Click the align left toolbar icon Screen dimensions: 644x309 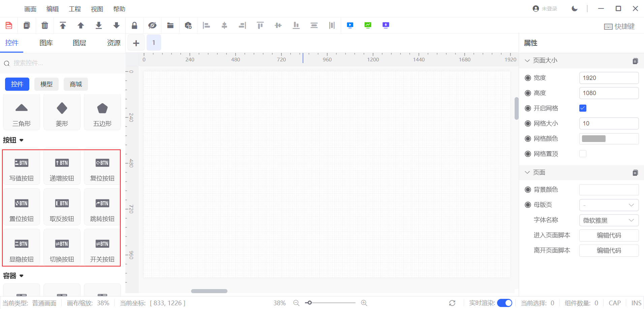tap(206, 25)
